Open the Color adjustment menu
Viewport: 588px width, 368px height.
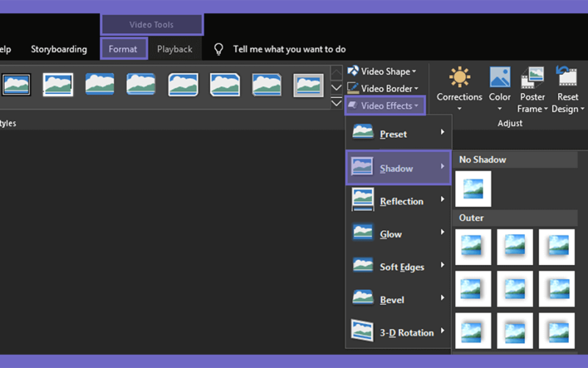point(500,89)
